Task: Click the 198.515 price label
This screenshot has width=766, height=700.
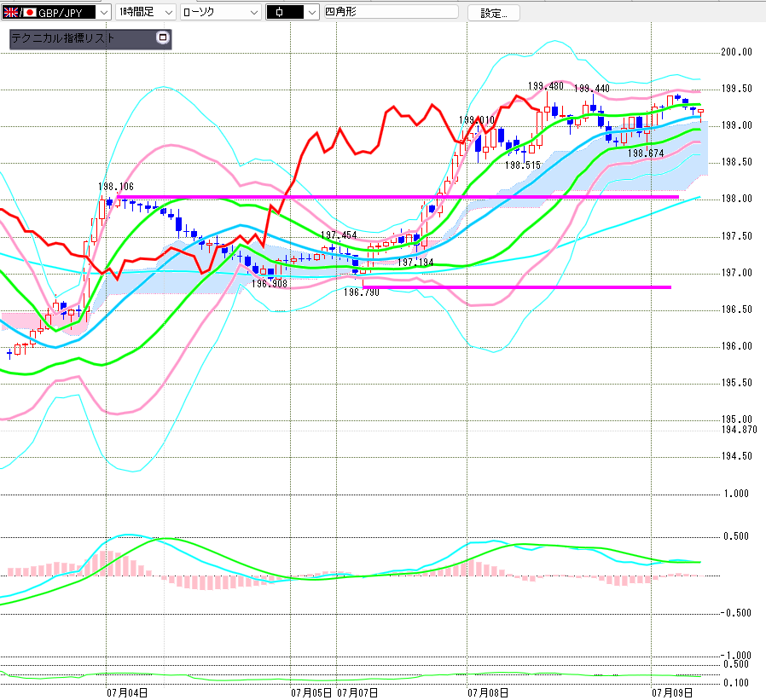Action: [523, 165]
